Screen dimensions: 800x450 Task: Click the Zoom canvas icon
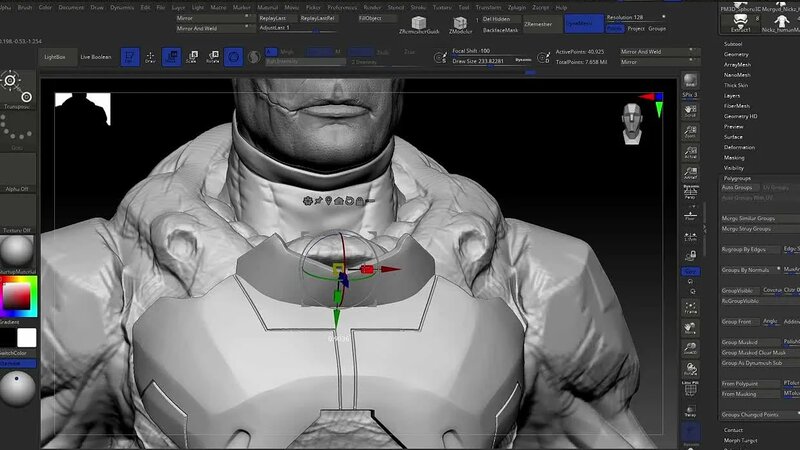click(690, 132)
